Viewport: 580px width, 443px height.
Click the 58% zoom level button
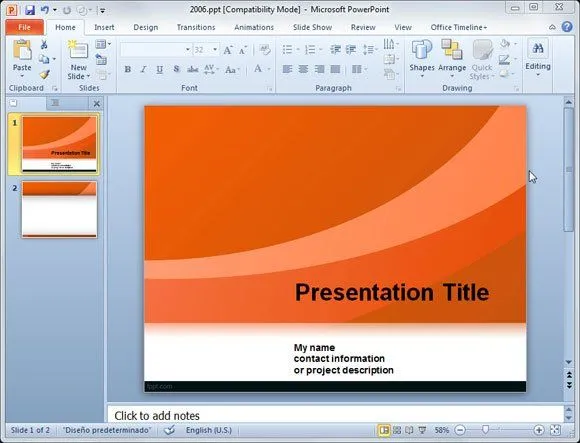pos(442,430)
